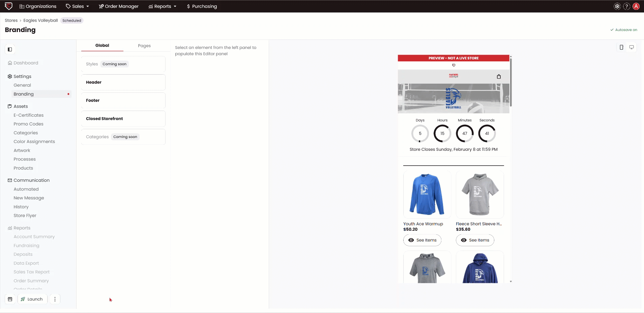
Task: Click the Youth Ace Warmup product thumbnail
Action: coord(427,195)
